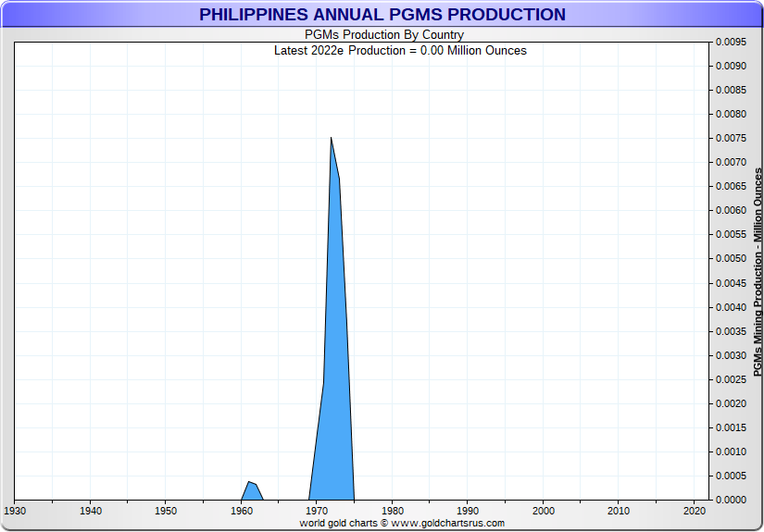Select the 1980 x-axis year label
The width and height of the screenshot is (764, 532).
[393, 511]
